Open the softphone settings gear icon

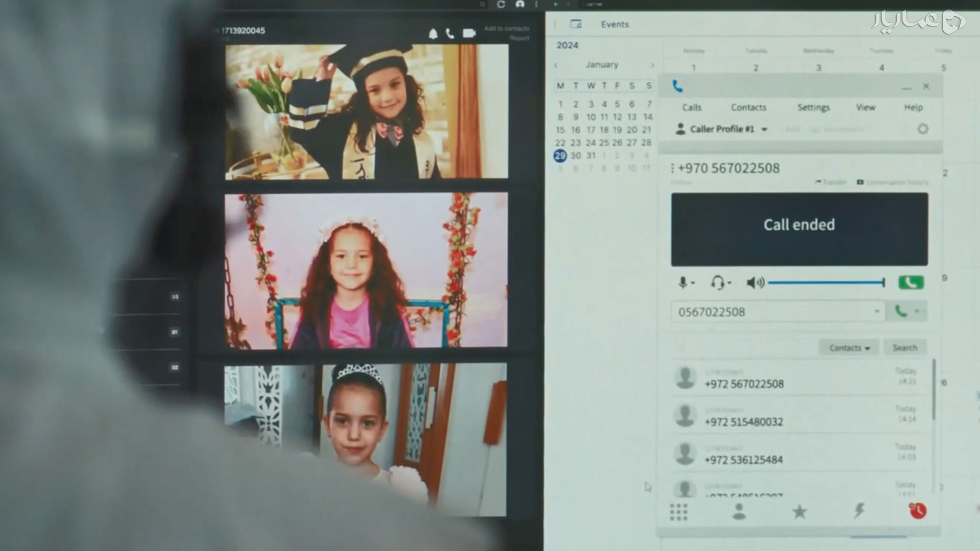pos(922,129)
